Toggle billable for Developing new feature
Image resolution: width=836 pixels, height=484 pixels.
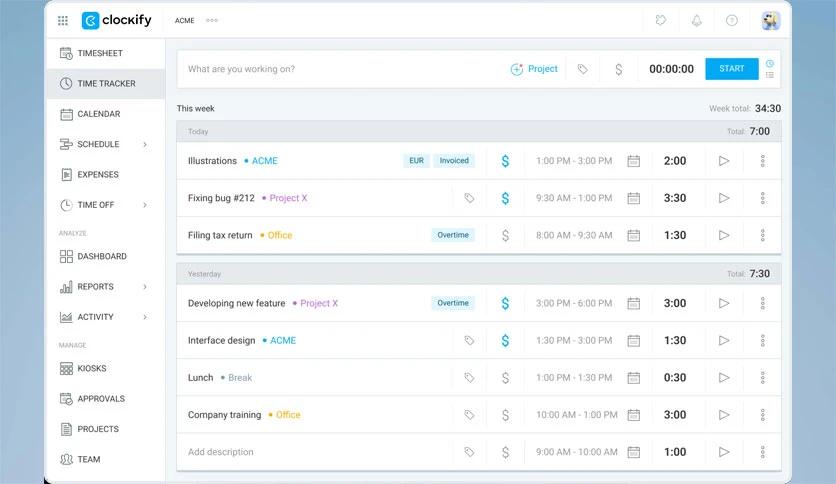(505, 303)
